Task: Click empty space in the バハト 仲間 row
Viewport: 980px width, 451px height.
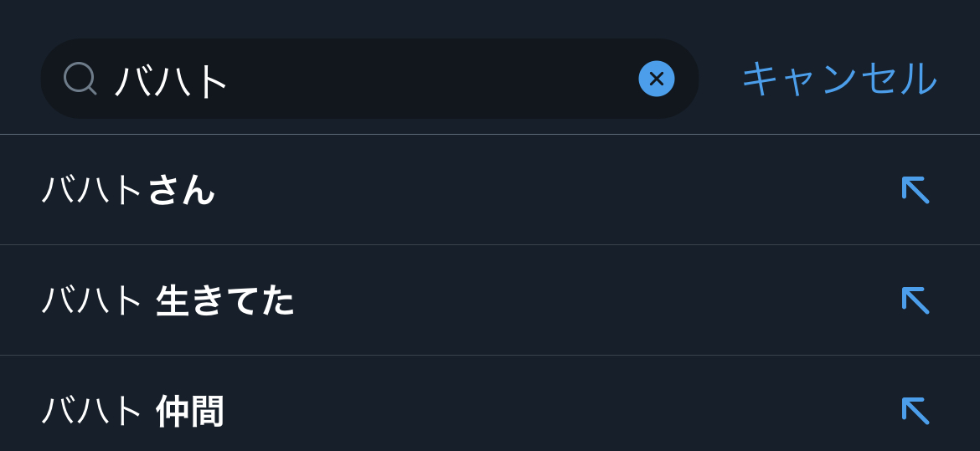Action: point(544,411)
